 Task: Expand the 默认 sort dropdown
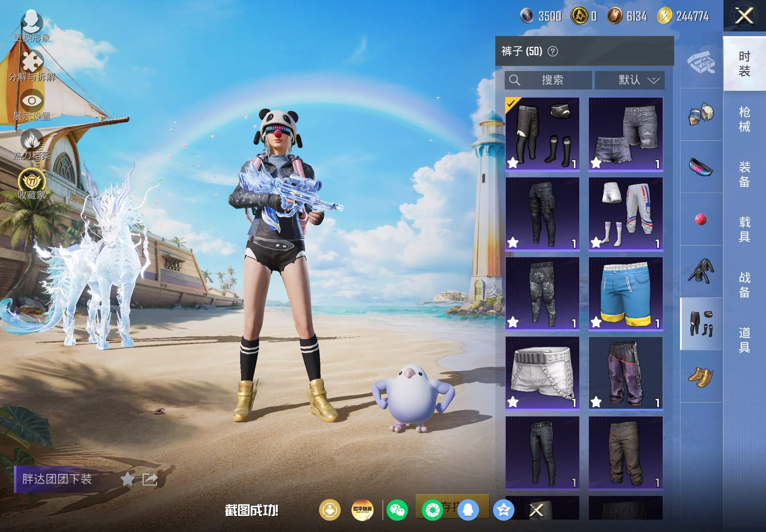630,80
